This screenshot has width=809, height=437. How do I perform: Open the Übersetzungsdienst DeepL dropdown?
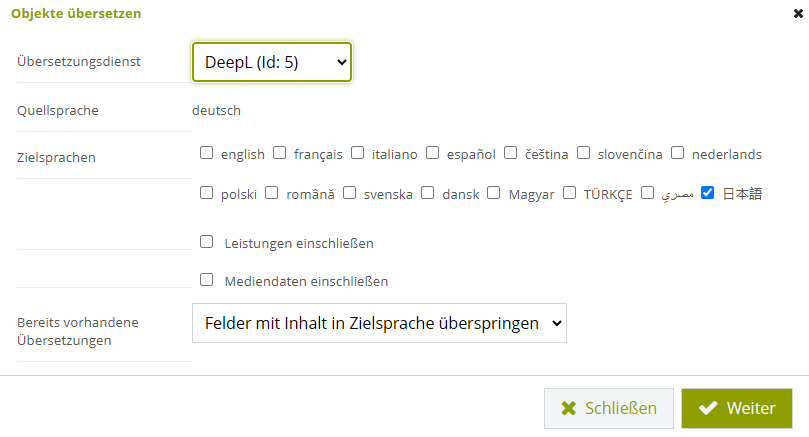272,62
